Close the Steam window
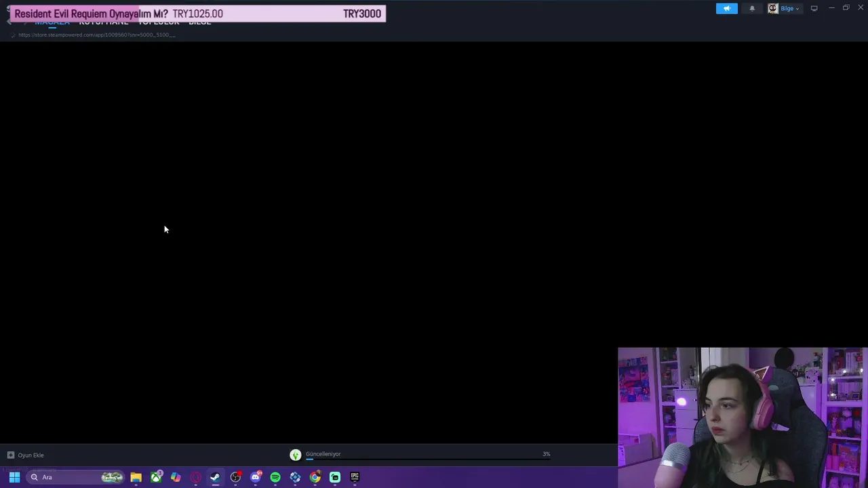 tap(861, 8)
